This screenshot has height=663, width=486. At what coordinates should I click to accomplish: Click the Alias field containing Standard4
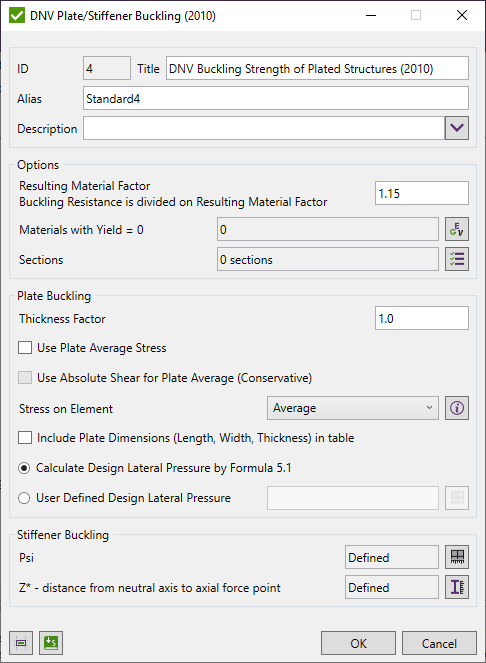[276, 98]
